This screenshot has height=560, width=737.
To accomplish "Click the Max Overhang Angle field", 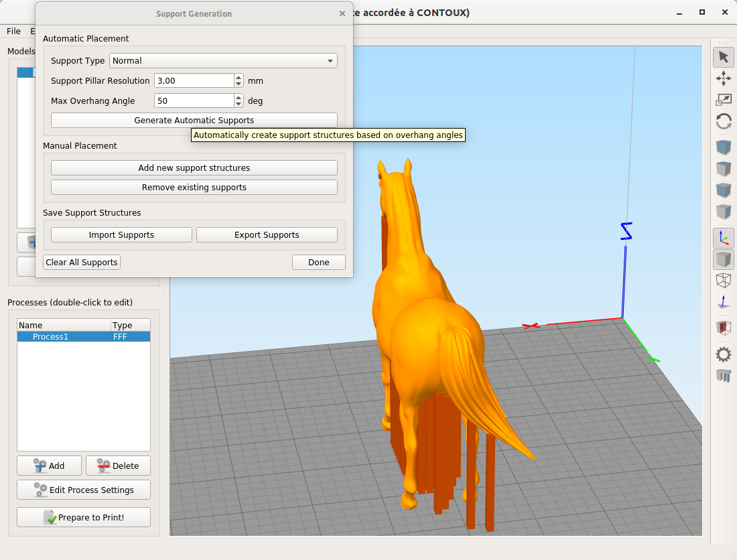I will click(x=194, y=101).
